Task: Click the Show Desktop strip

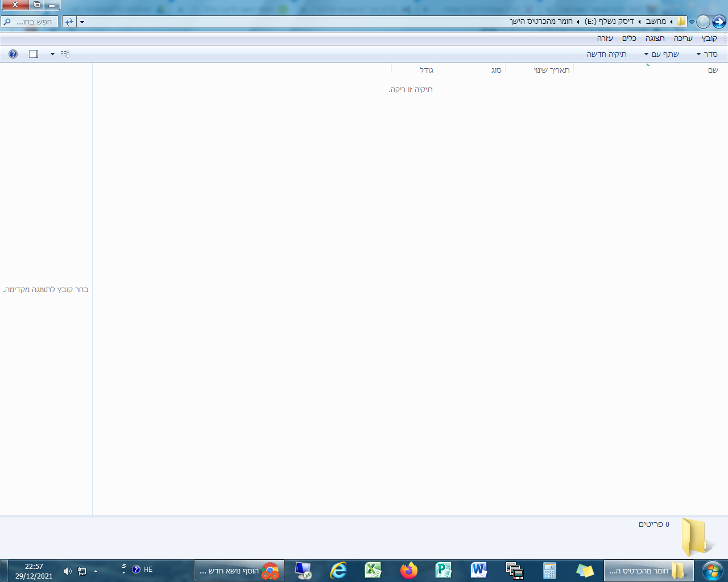Action: 3,571
